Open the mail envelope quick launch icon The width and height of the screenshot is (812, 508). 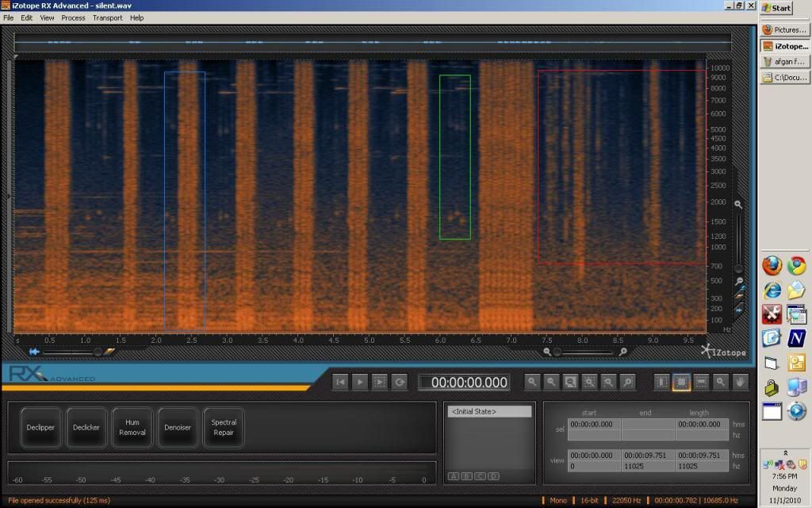tap(796, 291)
